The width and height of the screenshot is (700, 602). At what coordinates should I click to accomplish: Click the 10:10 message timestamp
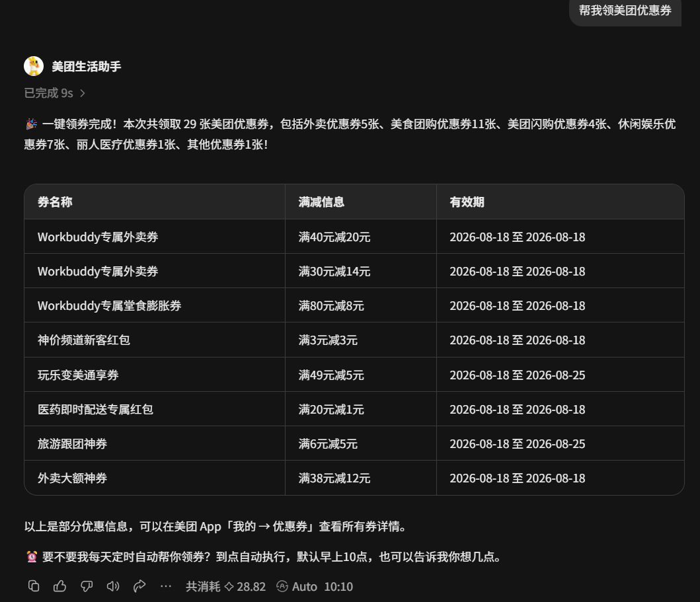tap(338, 586)
